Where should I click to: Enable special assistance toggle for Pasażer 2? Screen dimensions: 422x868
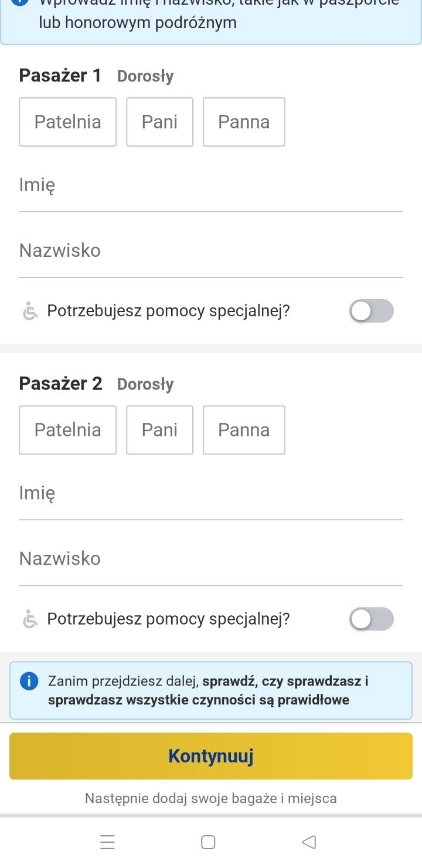(372, 619)
